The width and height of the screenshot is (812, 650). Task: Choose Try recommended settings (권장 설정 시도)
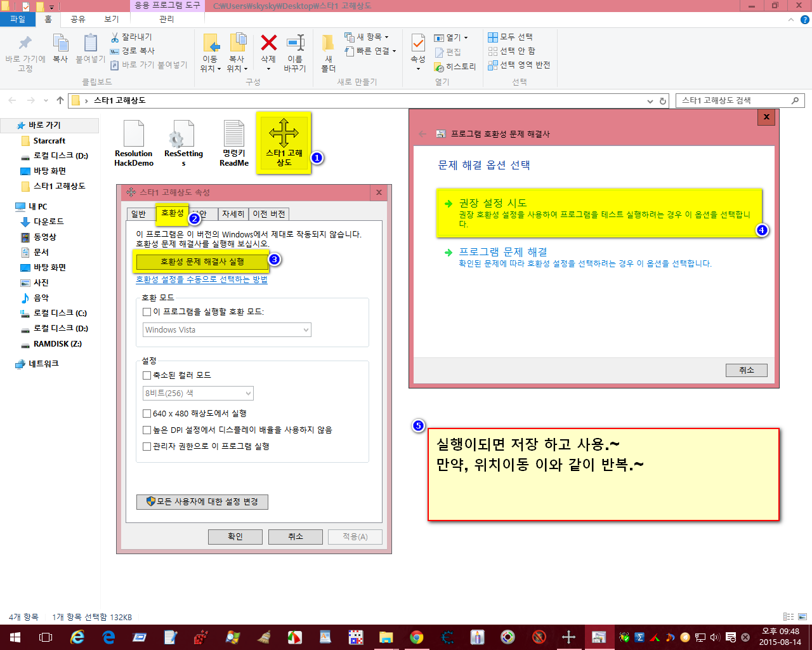pos(598,213)
